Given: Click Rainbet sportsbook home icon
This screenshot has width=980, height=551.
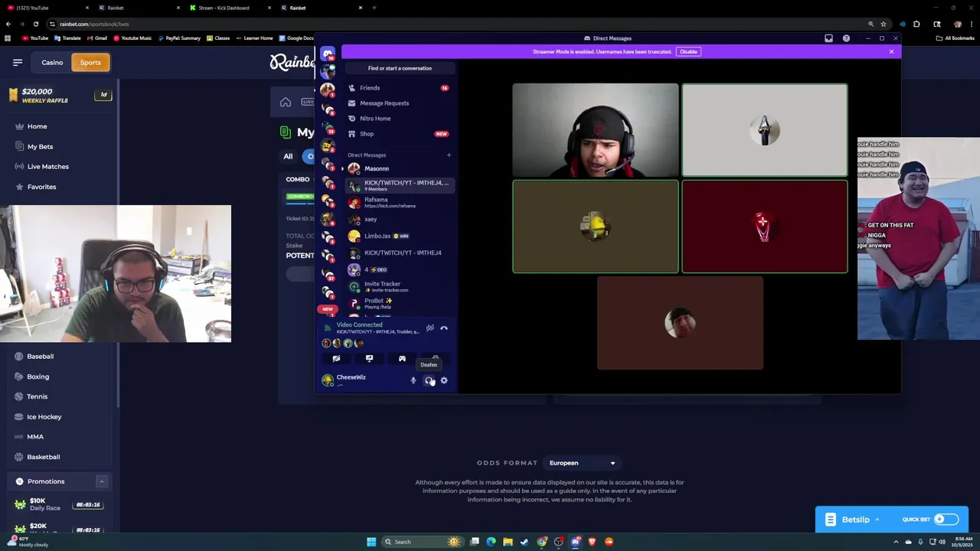Looking at the screenshot, I should [x=286, y=102].
